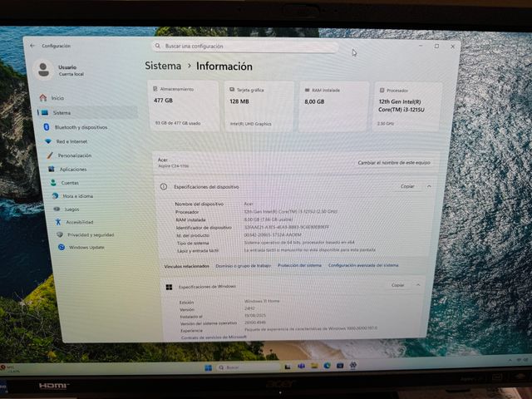Screen dimensions: 532x399
Task: Click the Juegos controller icon
Action: pyautogui.click(x=57, y=209)
